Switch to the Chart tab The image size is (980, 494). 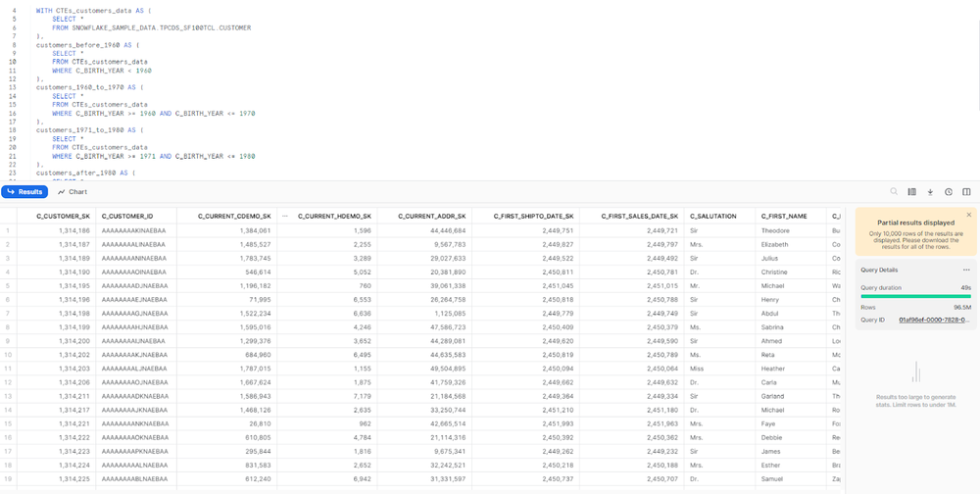(x=73, y=192)
